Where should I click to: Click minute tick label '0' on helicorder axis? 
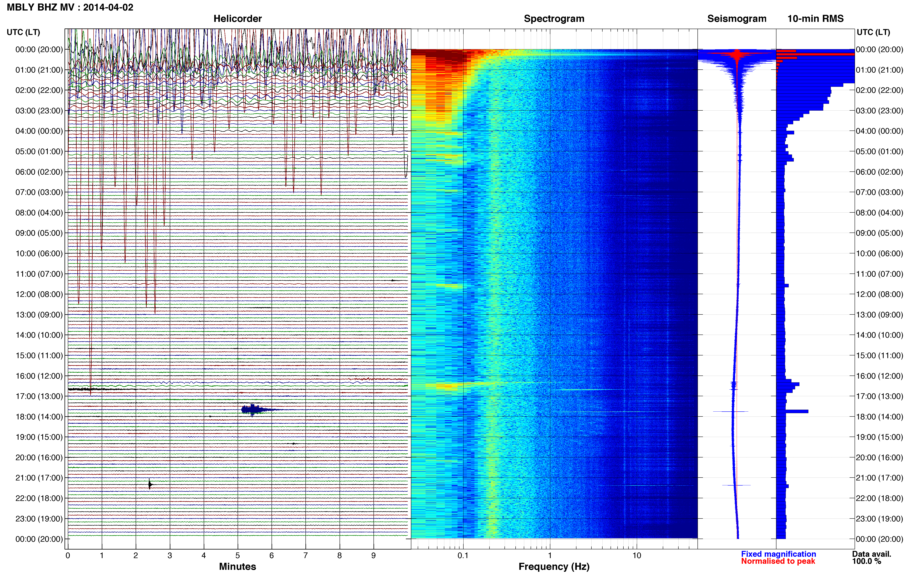coord(68,555)
